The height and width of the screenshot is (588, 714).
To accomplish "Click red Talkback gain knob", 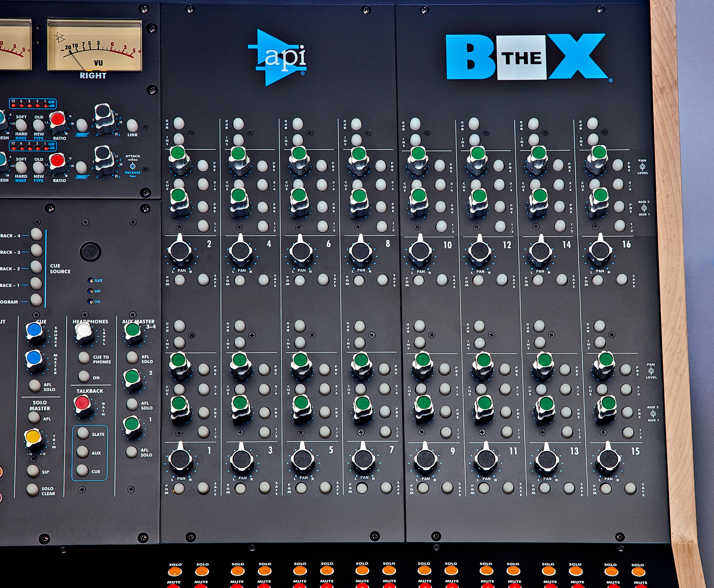I will tap(82, 403).
